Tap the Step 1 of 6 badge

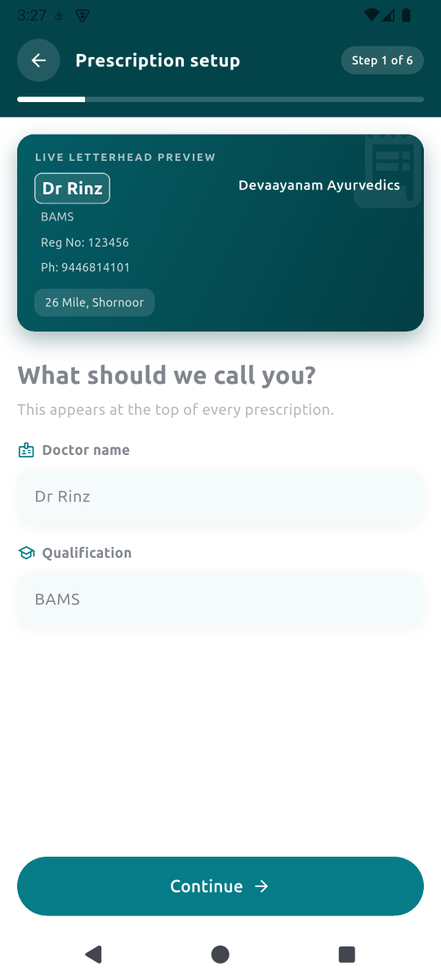tap(382, 60)
